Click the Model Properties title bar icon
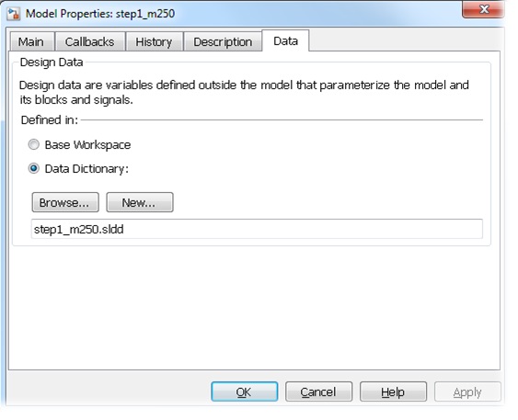 tap(14, 14)
